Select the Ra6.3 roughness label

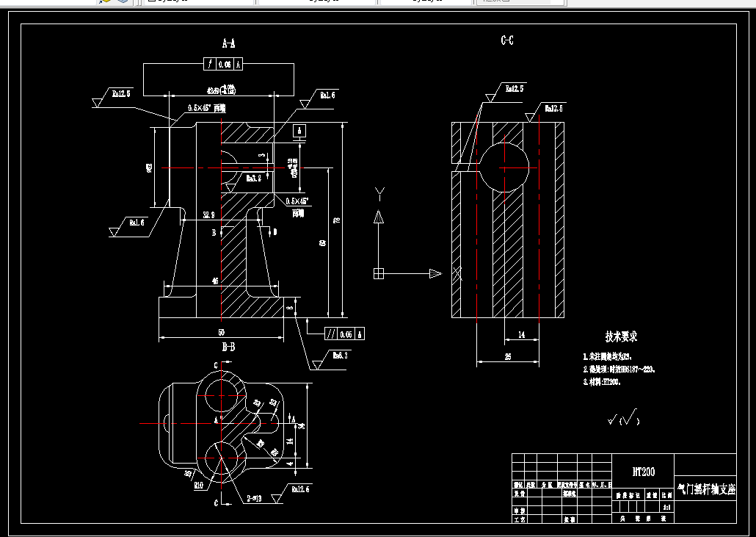[340, 356]
